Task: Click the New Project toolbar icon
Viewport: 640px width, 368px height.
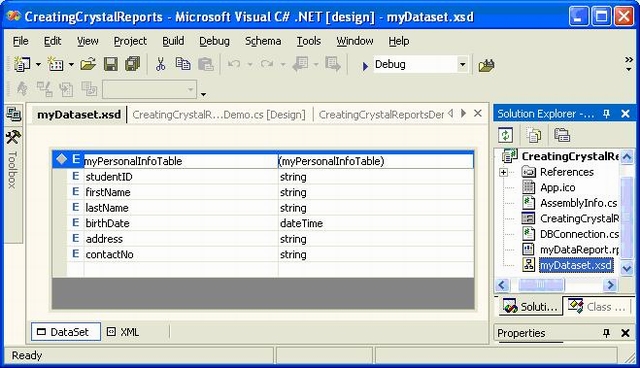Action: (x=22, y=64)
